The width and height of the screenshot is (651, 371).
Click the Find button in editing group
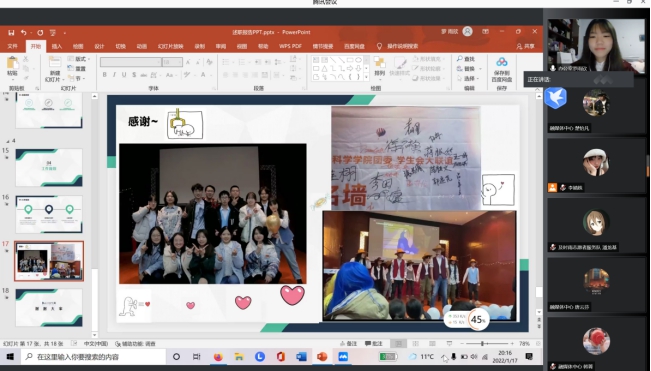coord(466,59)
